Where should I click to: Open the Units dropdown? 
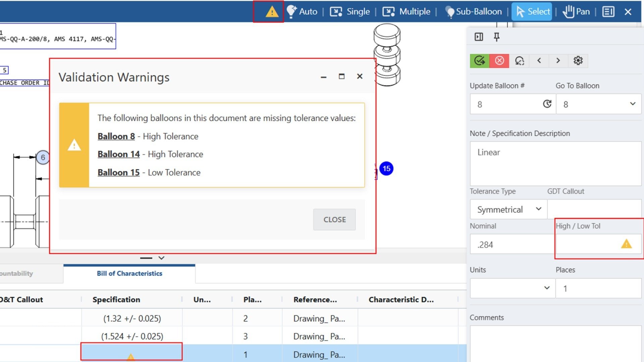(x=512, y=288)
